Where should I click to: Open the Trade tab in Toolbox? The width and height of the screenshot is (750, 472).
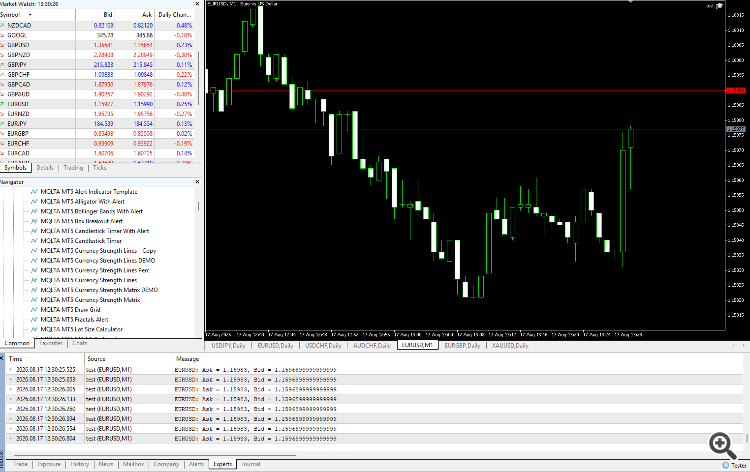pyautogui.click(x=21, y=464)
